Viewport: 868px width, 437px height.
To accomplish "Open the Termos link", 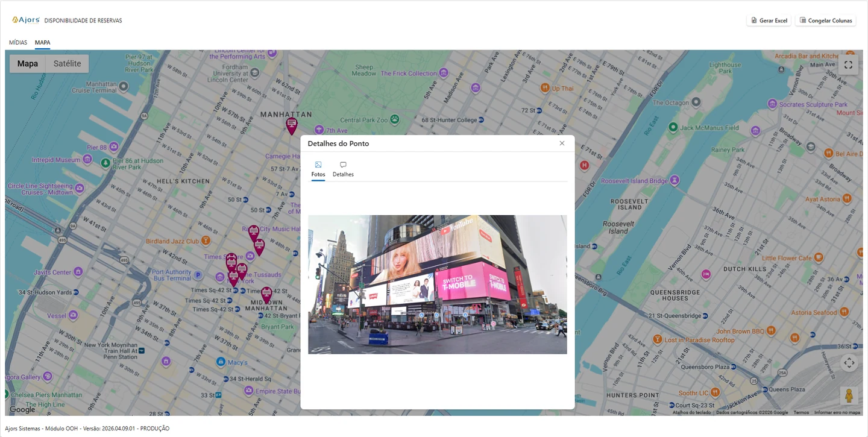I will click(801, 412).
